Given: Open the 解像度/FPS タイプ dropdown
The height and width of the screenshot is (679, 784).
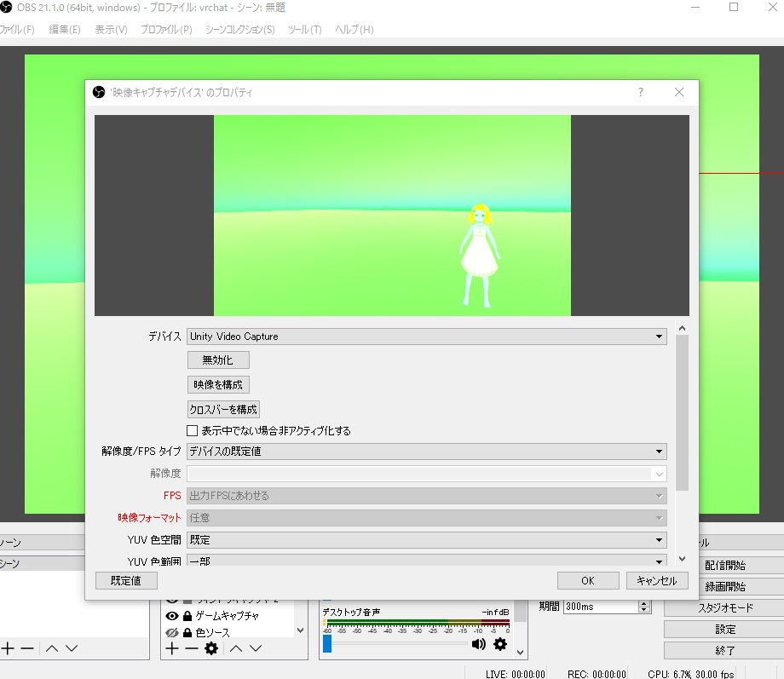Looking at the screenshot, I should [x=426, y=452].
